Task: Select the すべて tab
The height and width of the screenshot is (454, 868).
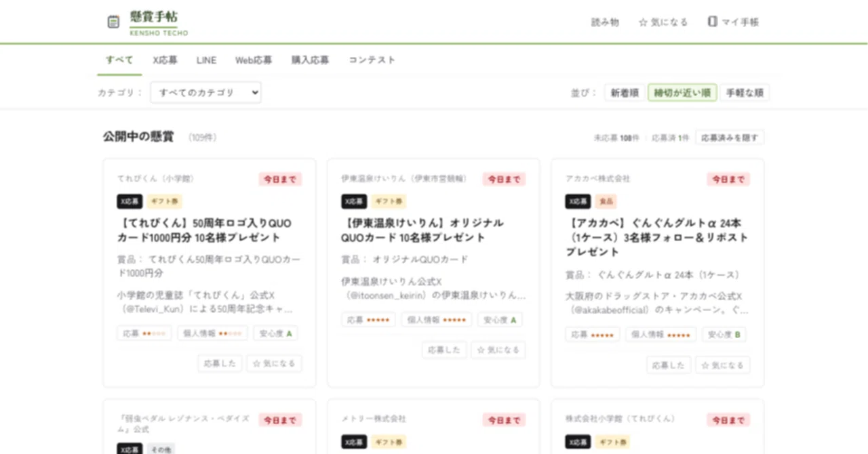Action: point(119,60)
